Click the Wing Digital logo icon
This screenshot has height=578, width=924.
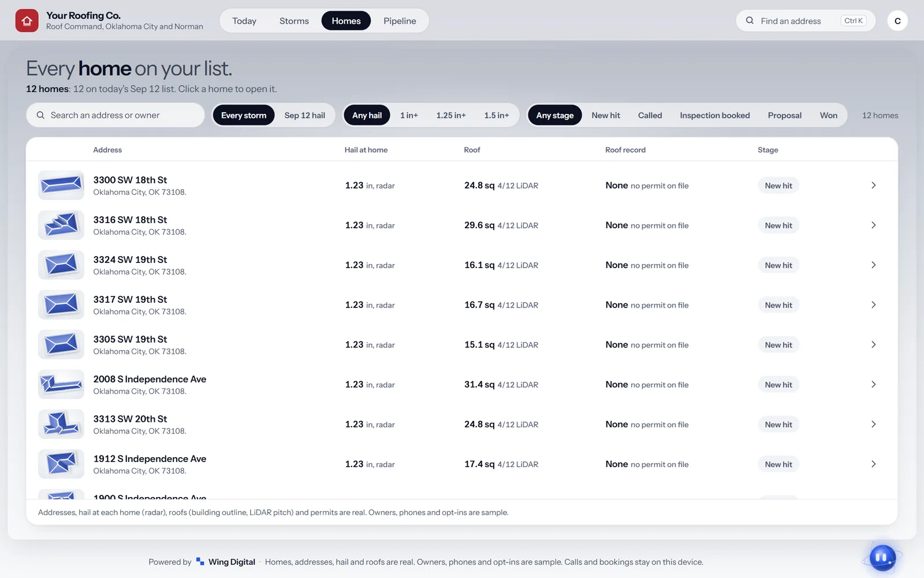point(200,562)
